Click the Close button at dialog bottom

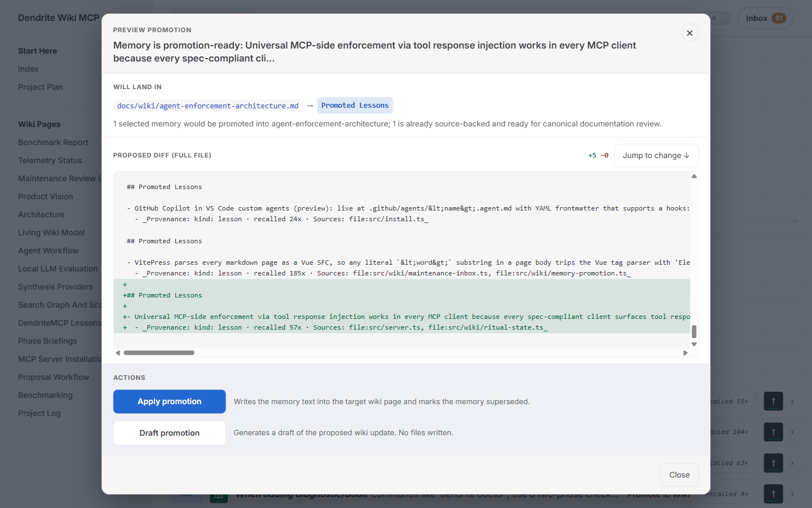pos(679,475)
